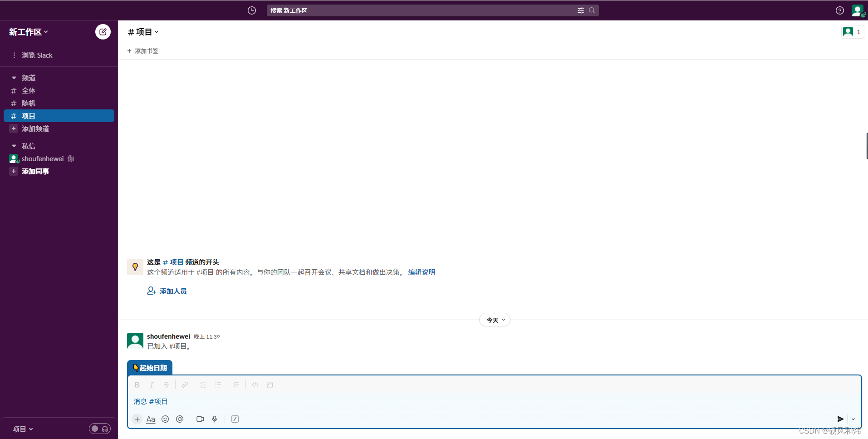Screen dimensions: 868x439
Task: Click the shoufenhewei message avatar
Action: [135, 341]
